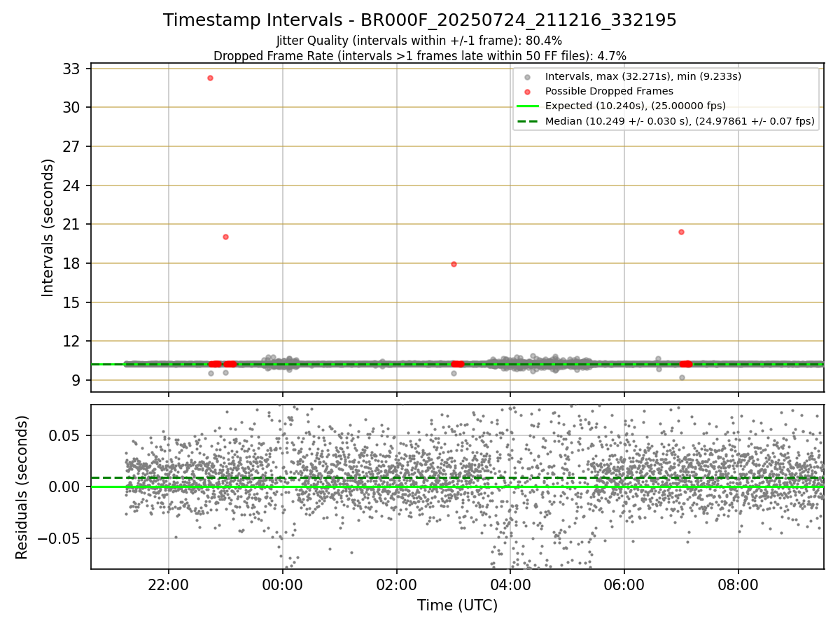Click the gray minimum point near 9.2 seconds at 07:00

click(682, 377)
